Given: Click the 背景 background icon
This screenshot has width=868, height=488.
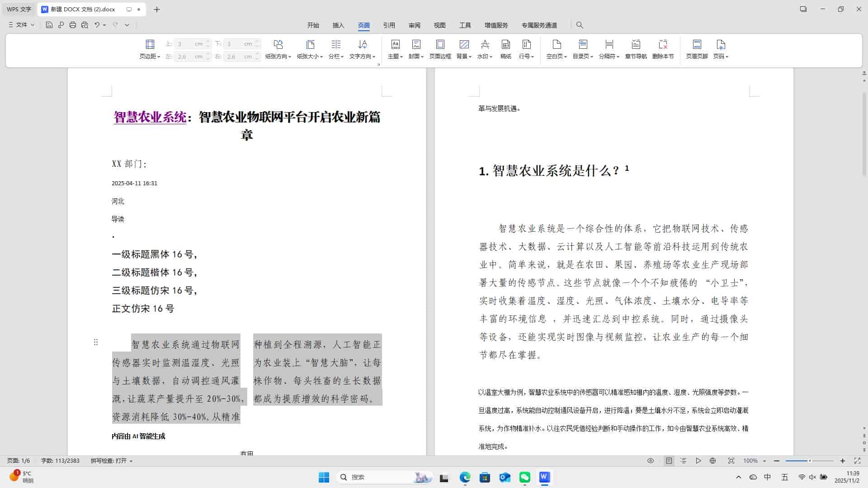Looking at the screenshot, I should tap(464, 44).
